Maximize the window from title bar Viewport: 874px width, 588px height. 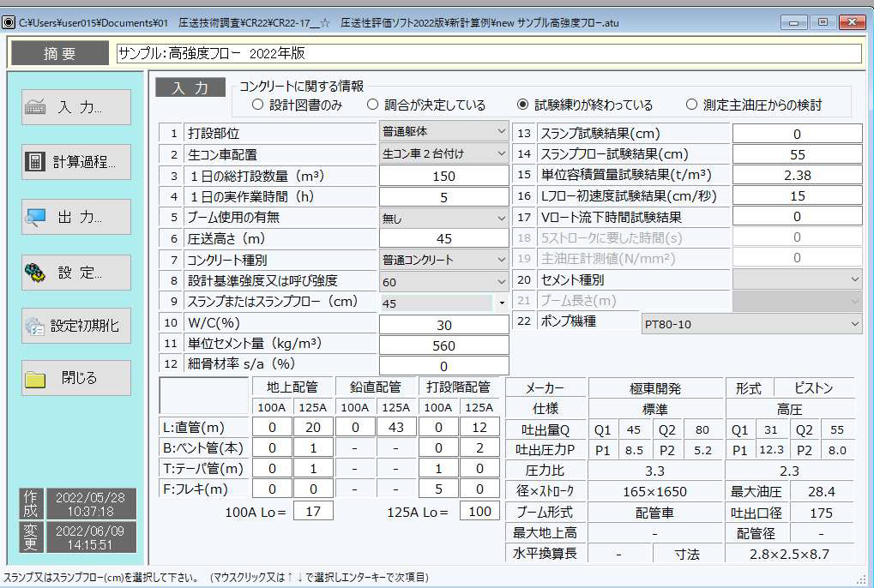point(823,22)
